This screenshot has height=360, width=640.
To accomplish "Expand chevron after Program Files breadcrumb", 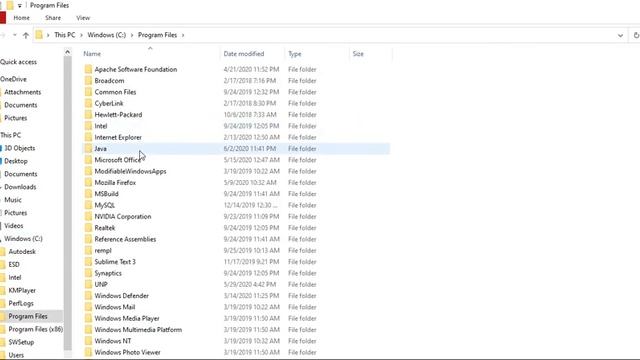I will tap(183, 35).
